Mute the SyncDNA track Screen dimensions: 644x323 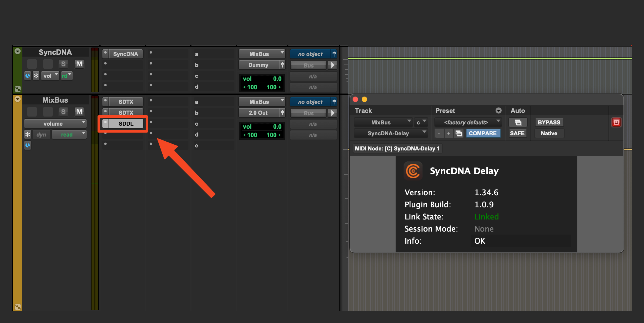click(79, 64)
